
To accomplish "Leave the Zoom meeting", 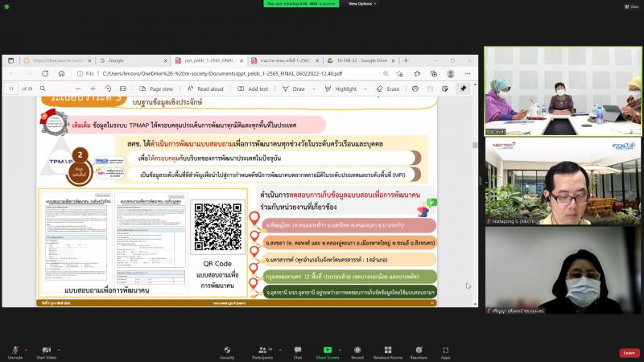I will coord(630,352).
